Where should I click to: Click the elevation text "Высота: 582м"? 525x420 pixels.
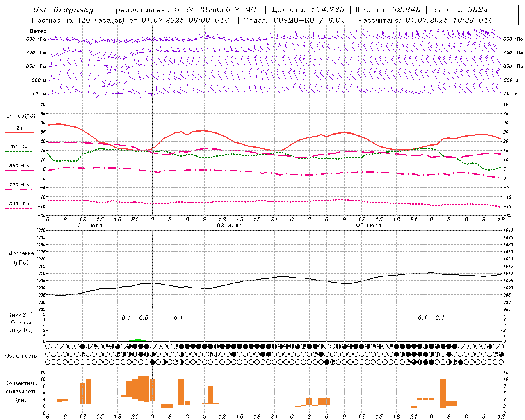(460, 10)
